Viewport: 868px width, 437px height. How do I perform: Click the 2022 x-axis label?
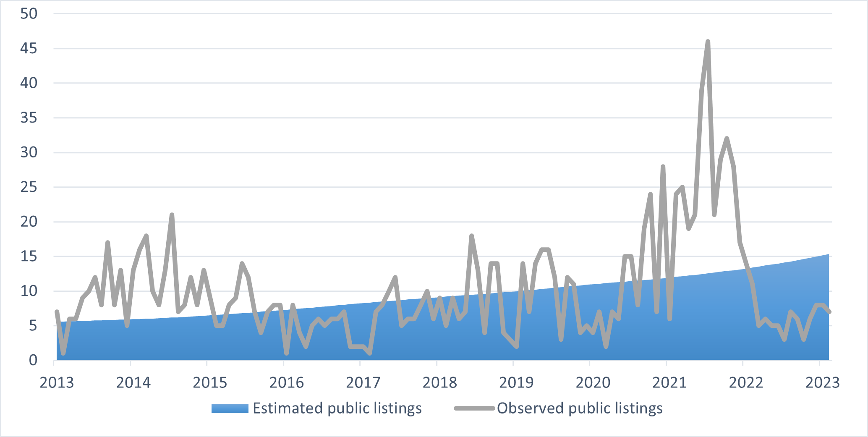tap(746, 383)
